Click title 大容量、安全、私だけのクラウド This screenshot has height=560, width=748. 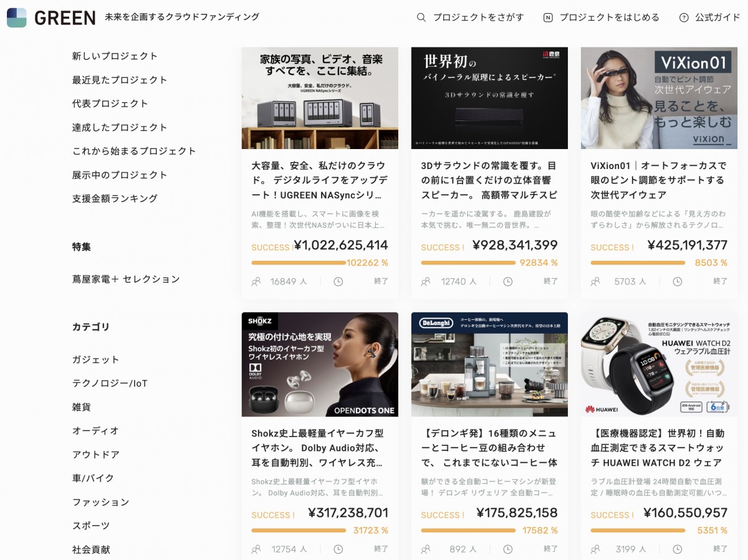point(319,180)
